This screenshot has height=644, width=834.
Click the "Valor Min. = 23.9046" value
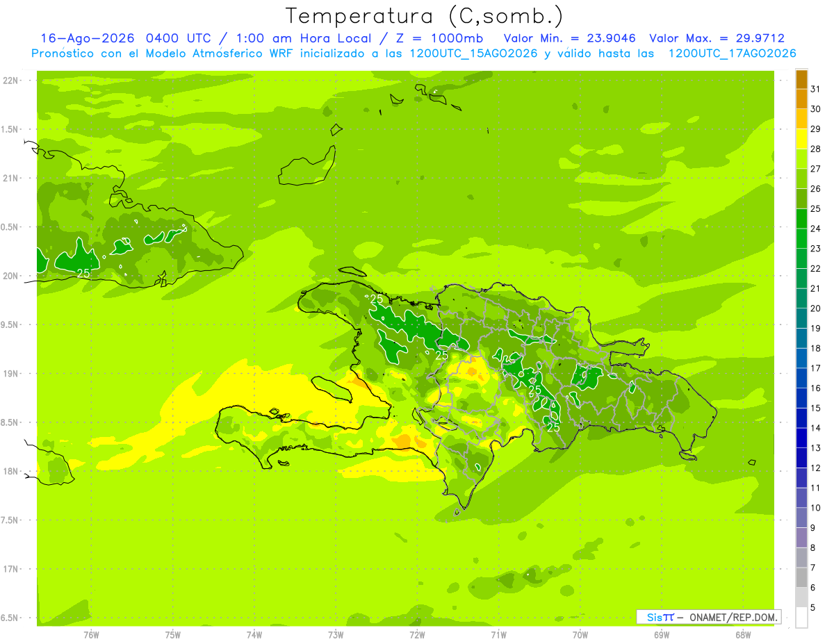(570, 38)
